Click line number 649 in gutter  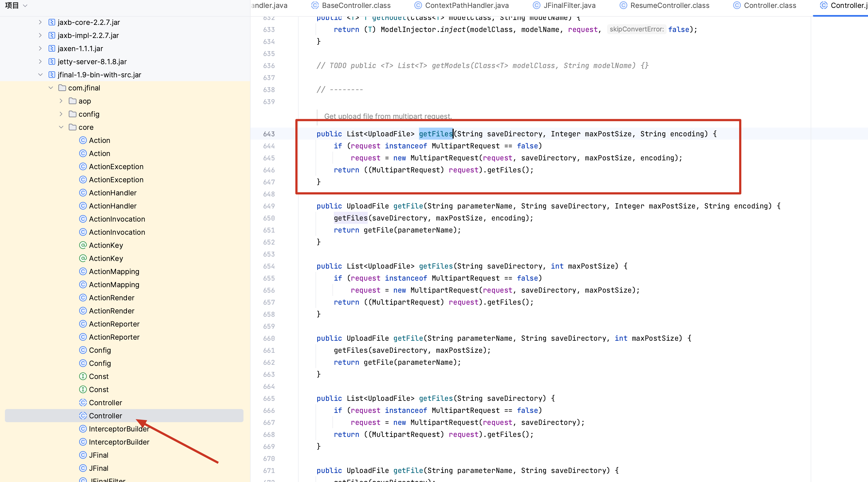(269, 206)
